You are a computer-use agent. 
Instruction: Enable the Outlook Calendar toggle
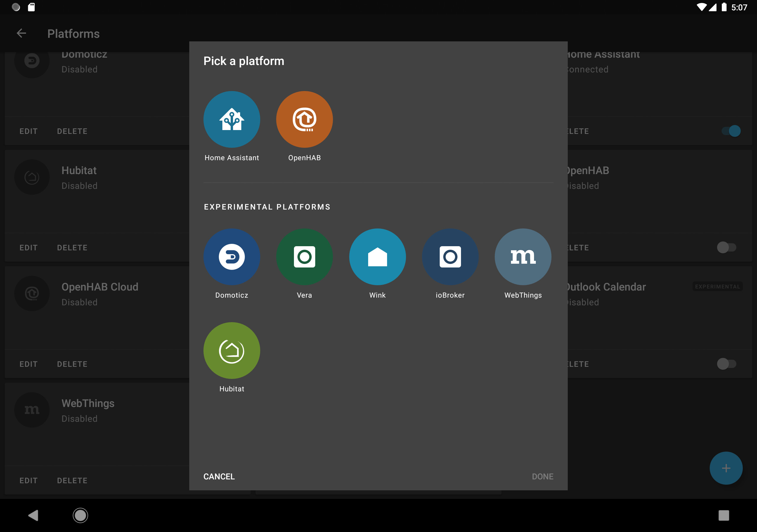click(726, 364)
